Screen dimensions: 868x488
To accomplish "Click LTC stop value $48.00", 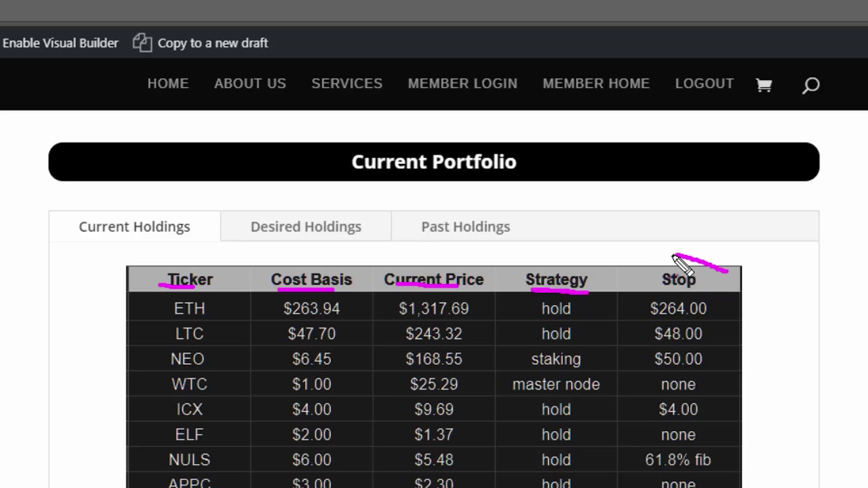I will coord(678,333).
